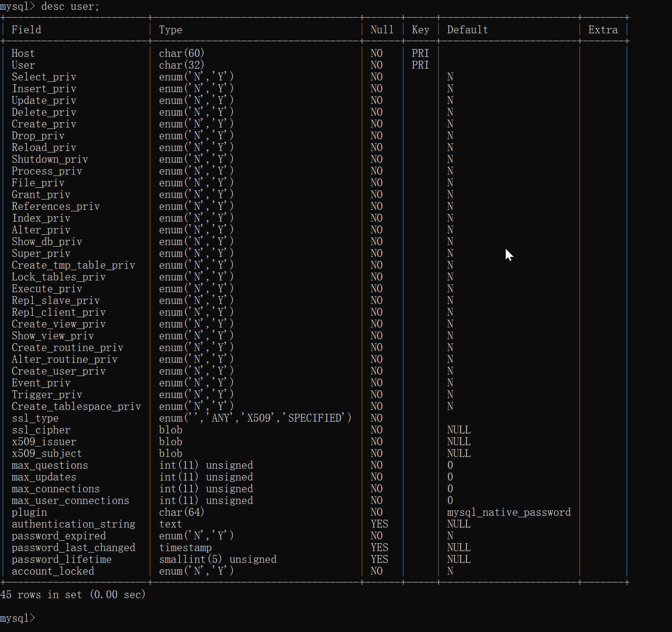
Task: Select the "Lock_tables_priv" field
Action: click(x=59, y=277)
